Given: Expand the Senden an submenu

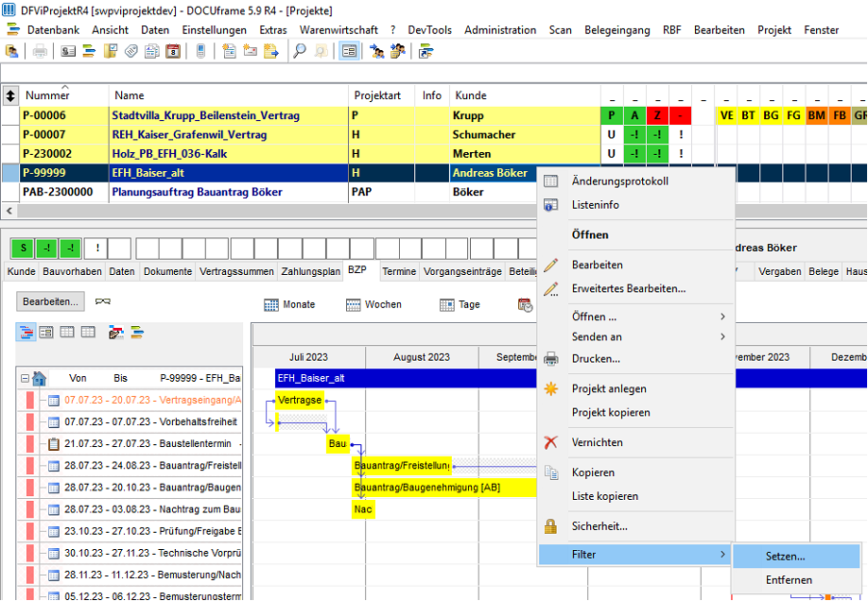Looking at the screenshot, I should pyautogui.click(x=635, y=336).
